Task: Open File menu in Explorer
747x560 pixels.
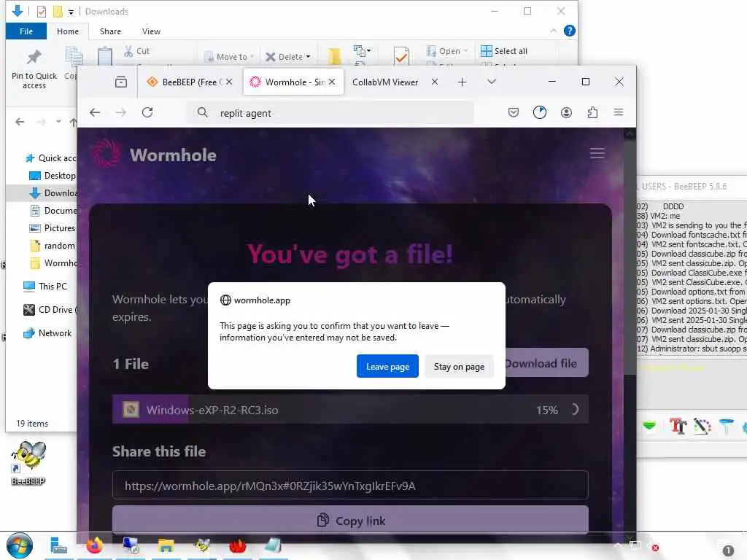Action: pyautogui.click(x=26, y=31)
